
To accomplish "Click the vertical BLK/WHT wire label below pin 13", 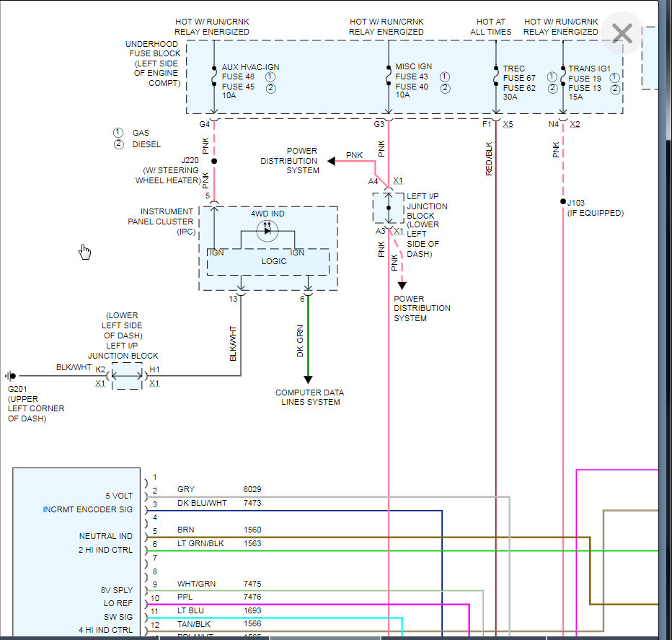I will point(233,343).
